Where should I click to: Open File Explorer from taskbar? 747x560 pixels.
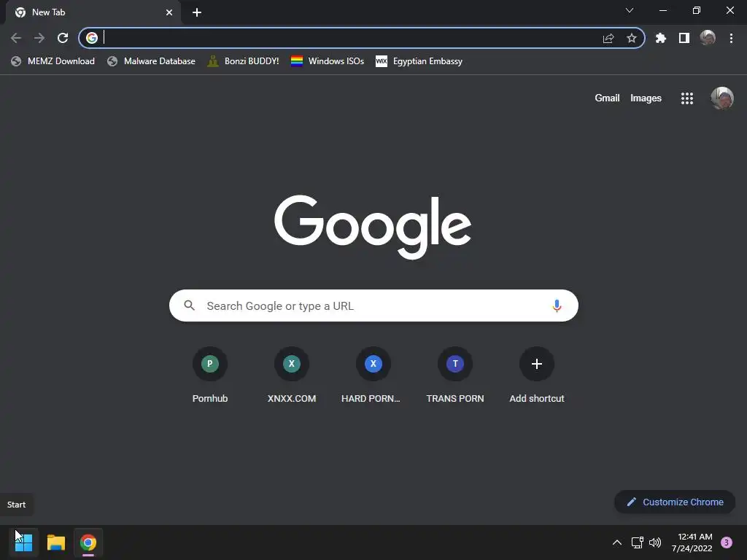point(55,542)
